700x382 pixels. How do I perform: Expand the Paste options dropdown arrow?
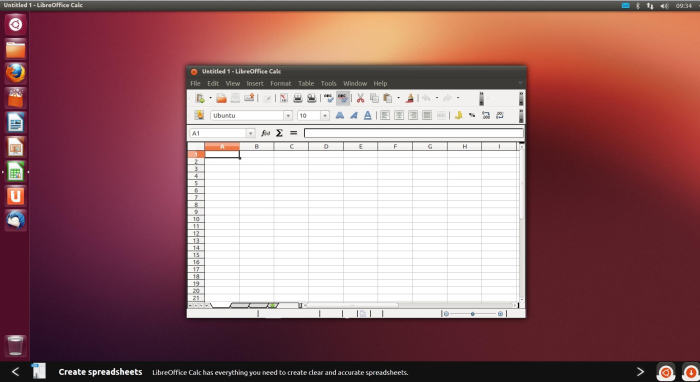(x=398, y=98)
